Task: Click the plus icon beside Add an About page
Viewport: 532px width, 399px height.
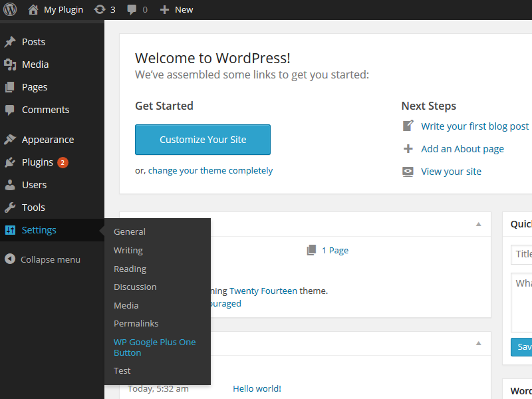Action: click(x=408, y=148)
